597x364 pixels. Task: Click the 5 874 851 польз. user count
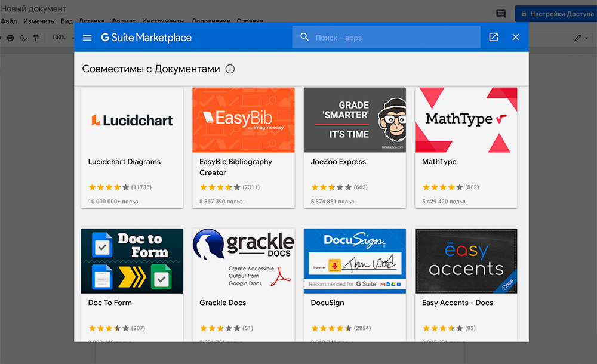(333, 202)
